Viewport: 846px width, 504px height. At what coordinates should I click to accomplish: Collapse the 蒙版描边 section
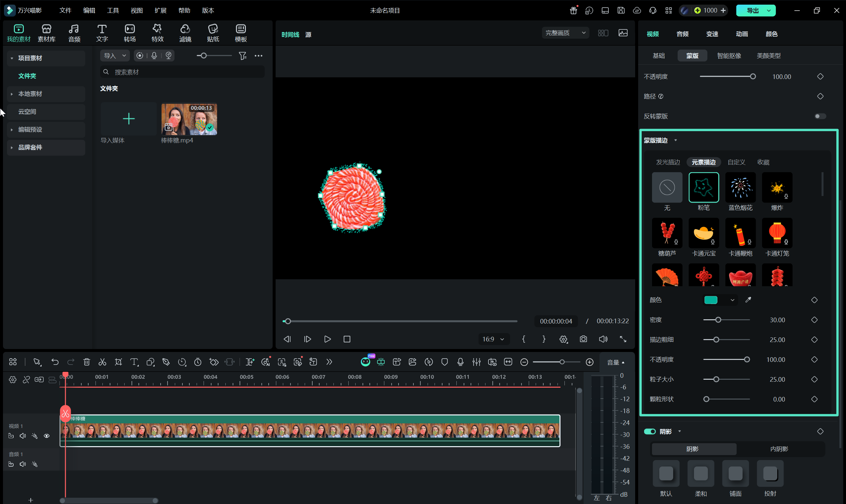coord(675,140)
